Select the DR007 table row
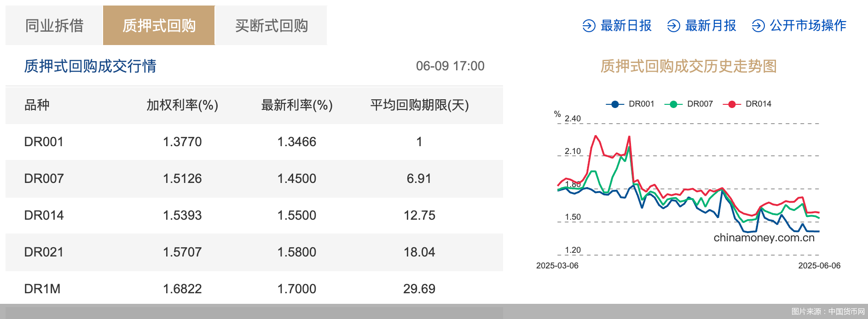Viewport: 868px width, 319px height. tap(253, 179)
